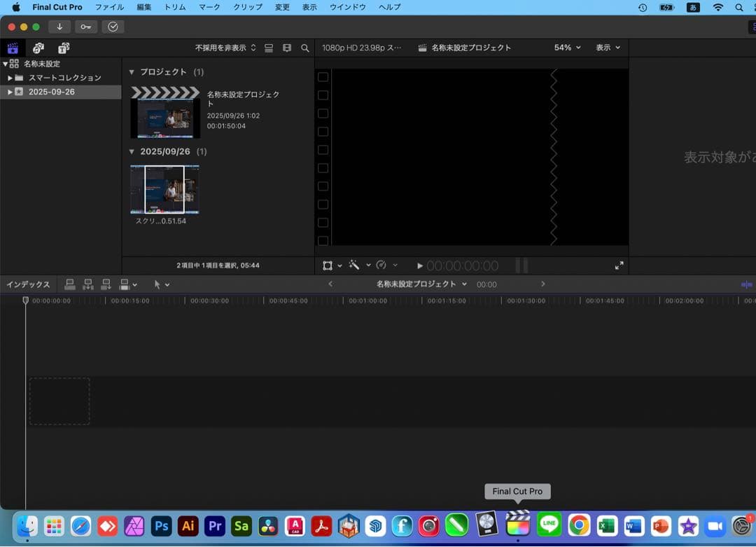Select the Crop tool in the viewer
Viewport: 756px width, 547px height.
click(327, 265)
